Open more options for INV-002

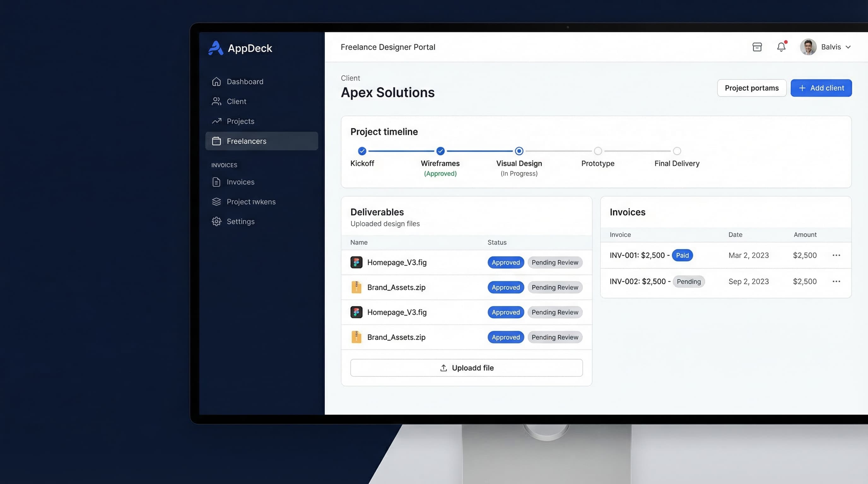pyautogui.click(x=836, y=281)
